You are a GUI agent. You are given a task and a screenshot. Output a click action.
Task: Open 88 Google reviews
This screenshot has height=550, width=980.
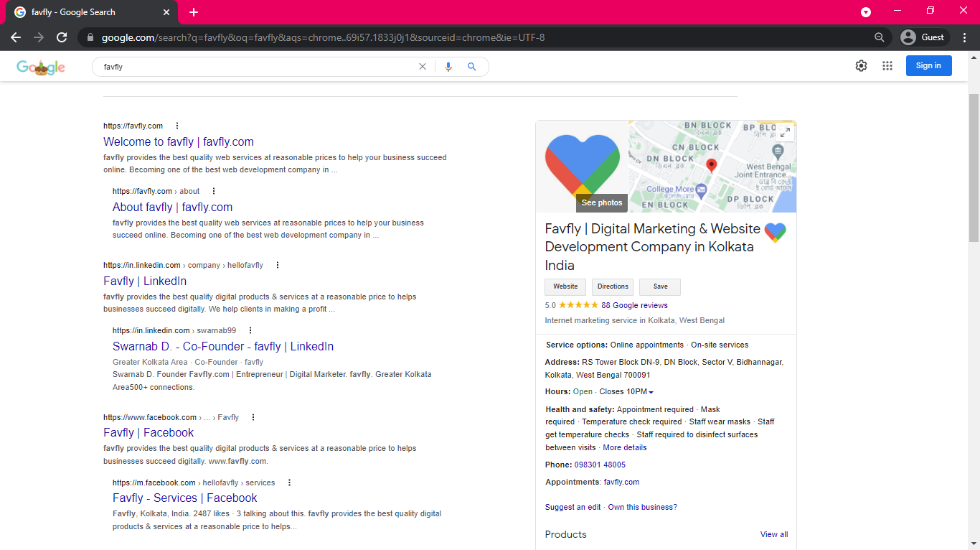pos(634,306)
